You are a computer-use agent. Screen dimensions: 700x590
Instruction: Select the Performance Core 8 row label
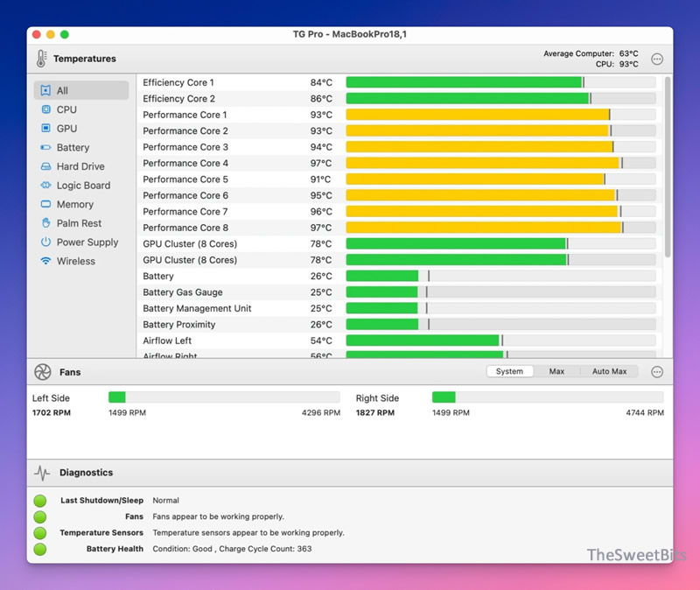(185, 228)
